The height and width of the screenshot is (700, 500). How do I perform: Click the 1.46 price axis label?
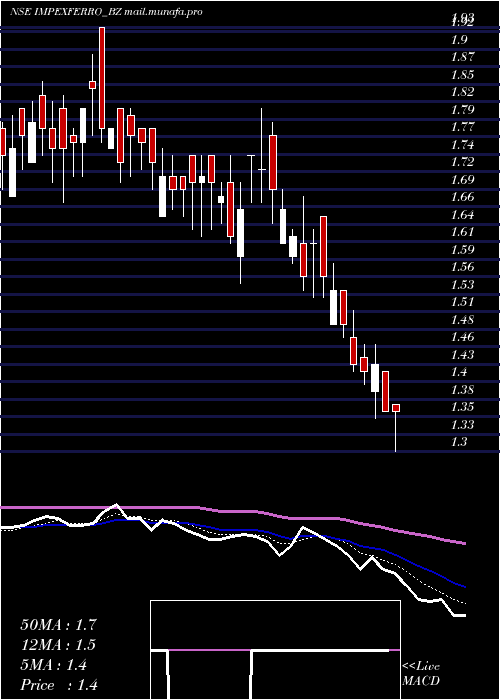(x=462, y=337)
